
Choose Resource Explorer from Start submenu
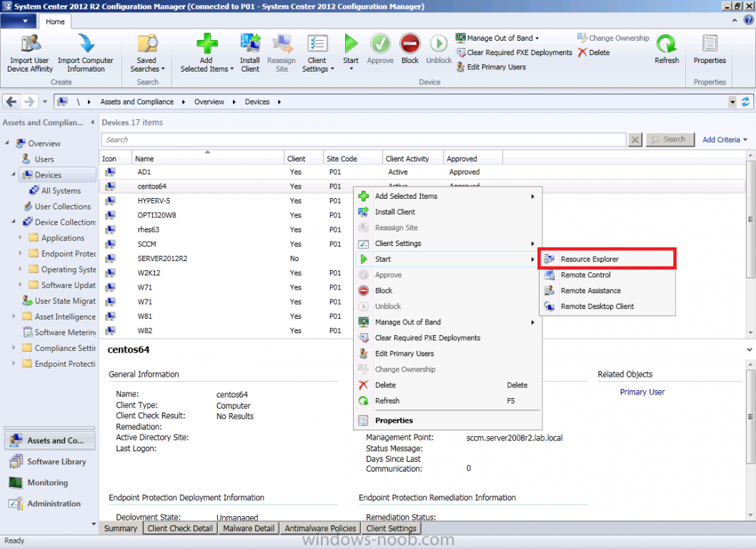pos(607,259)
